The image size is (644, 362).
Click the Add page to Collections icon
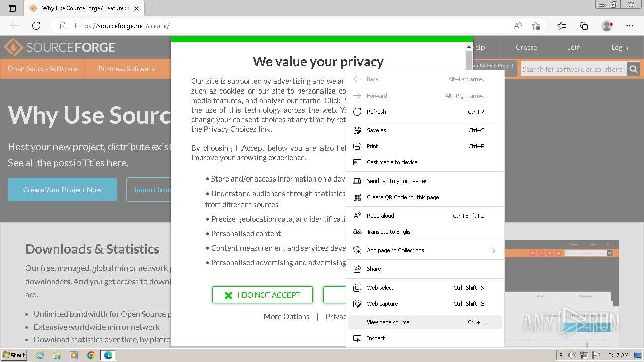click(357, 250)
